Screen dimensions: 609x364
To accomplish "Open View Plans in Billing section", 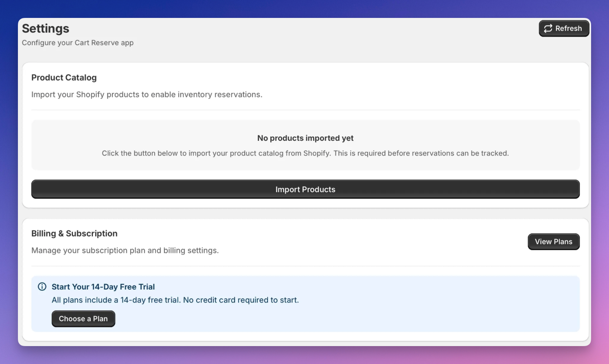I will [553, 242].
